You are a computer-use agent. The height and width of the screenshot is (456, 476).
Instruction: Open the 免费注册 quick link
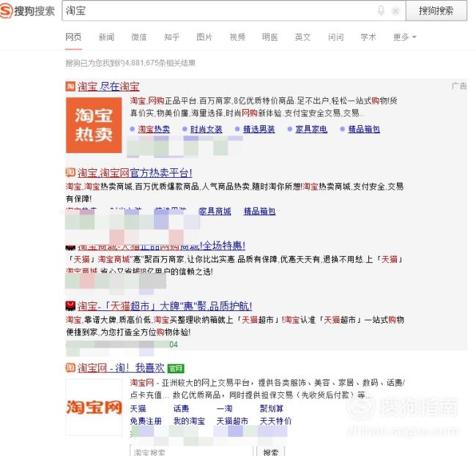pos(146,421)
